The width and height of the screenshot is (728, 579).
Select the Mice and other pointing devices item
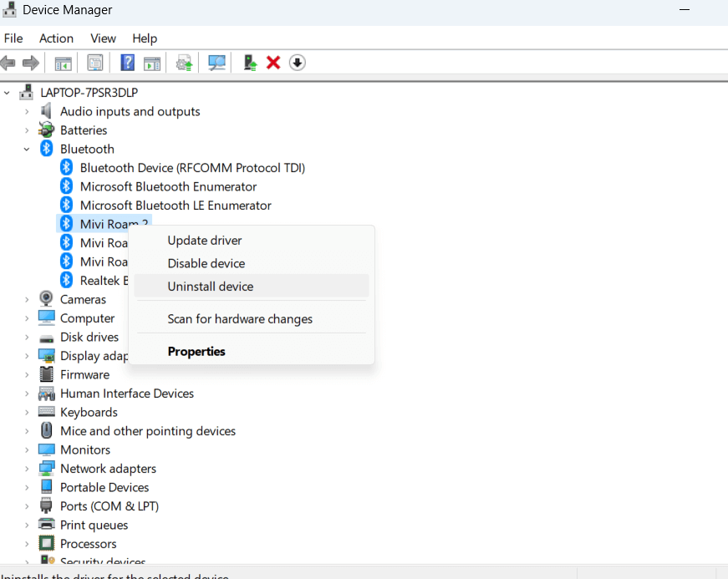(x=148, y=431)
